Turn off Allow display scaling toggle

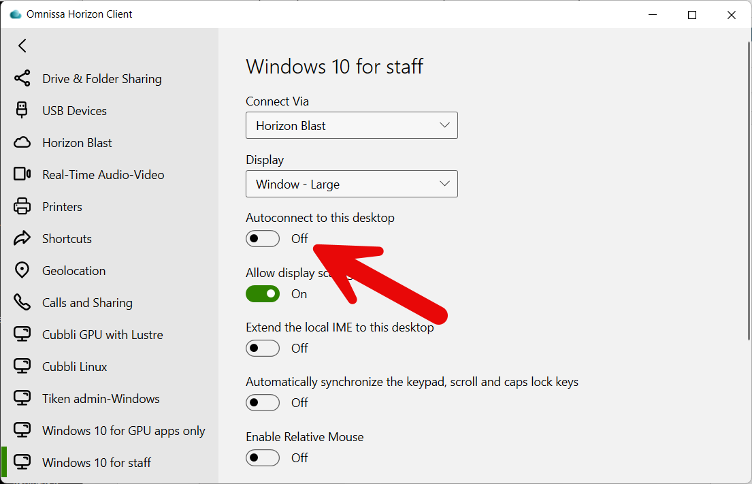[x=263, y=294]
